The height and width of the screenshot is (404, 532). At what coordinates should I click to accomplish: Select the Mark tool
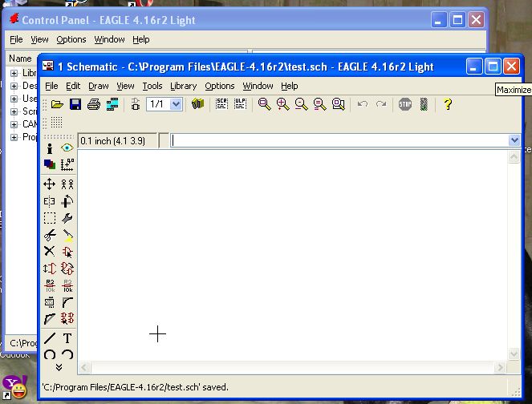coord(67,164)
